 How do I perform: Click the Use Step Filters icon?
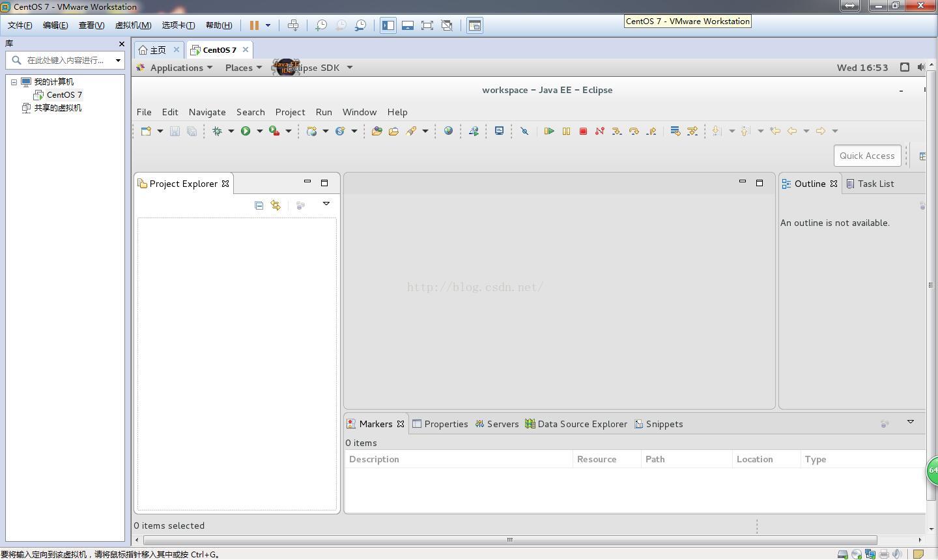click(x=692, y=131)
